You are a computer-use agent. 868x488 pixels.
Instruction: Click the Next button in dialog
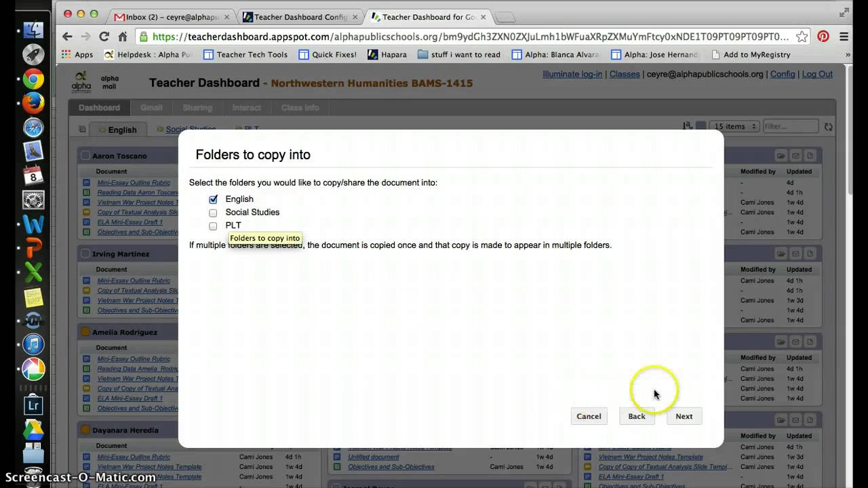click(684, 416)
